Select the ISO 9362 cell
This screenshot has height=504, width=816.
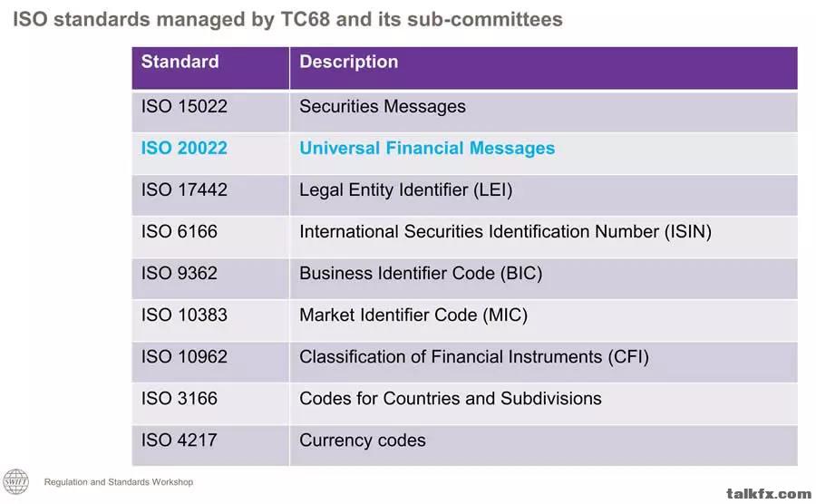point(210,278)
